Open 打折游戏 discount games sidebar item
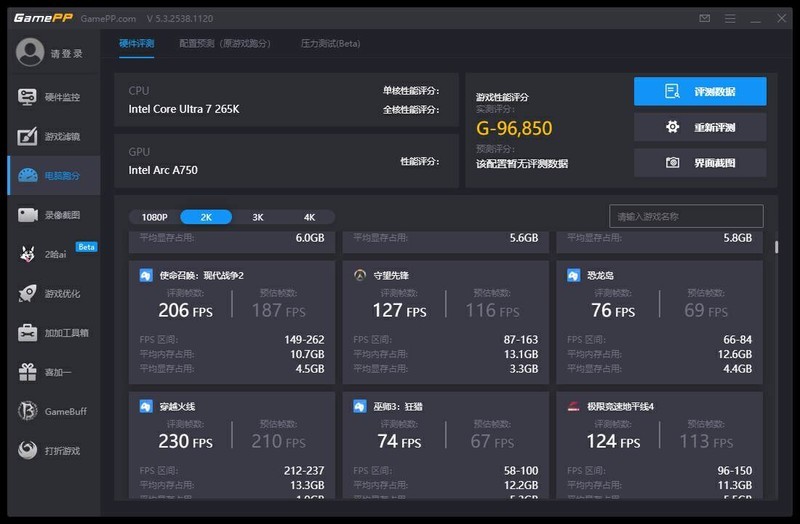 click(x=54, y=451)
